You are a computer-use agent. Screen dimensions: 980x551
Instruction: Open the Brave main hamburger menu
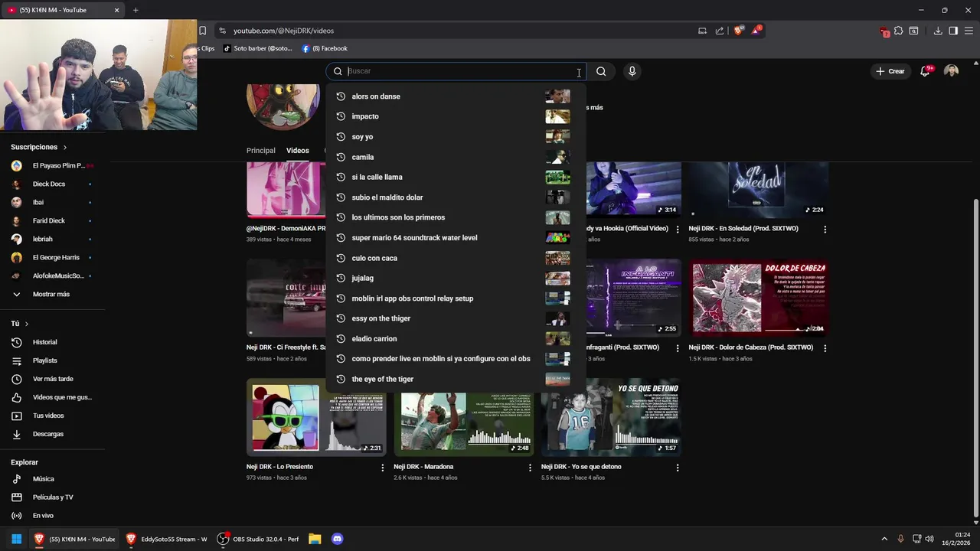point(969,31)
